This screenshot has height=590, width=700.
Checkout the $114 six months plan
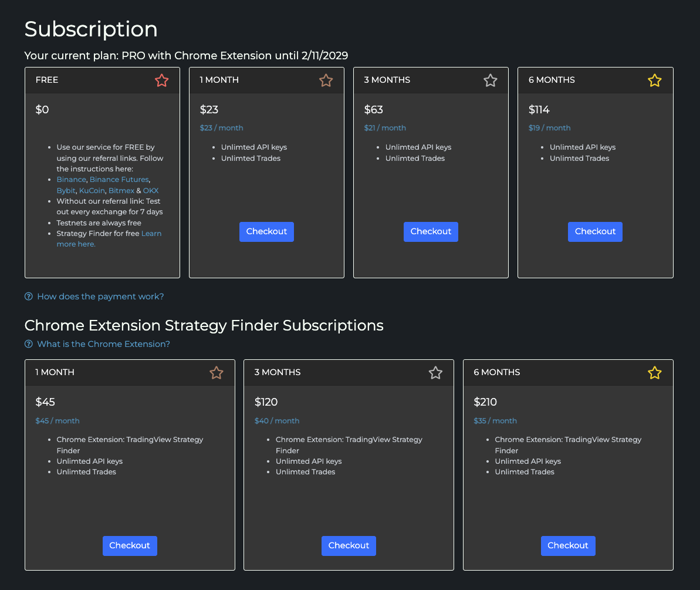[595, 232]
